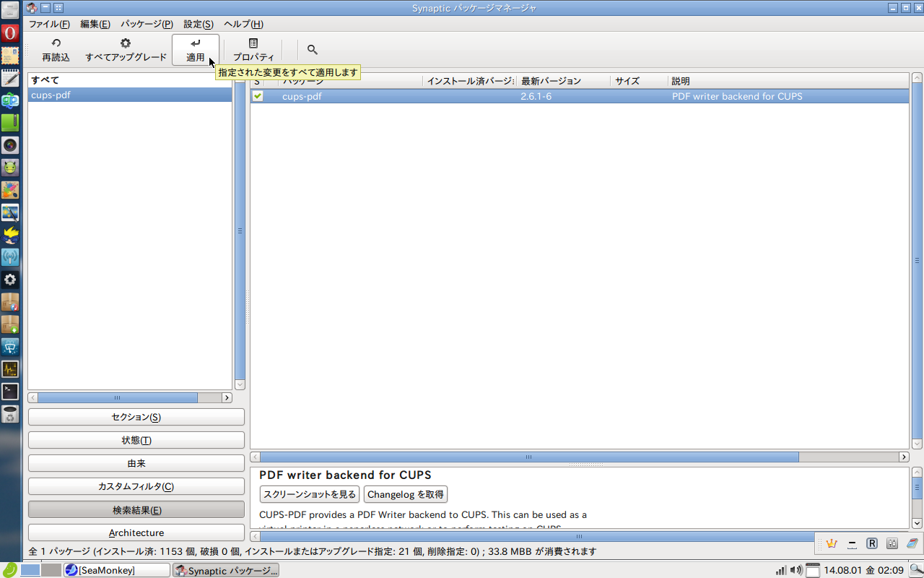Screen dimensions: 924x578
Task: Open the 設定(S) menu
Action: click(x=199, y=24)
